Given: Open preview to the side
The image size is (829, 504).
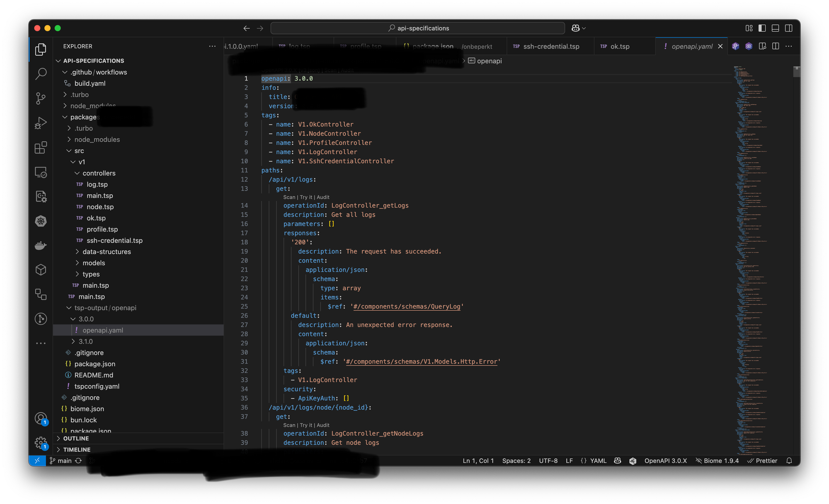Looking at the screenshot, I should (762, 46).
